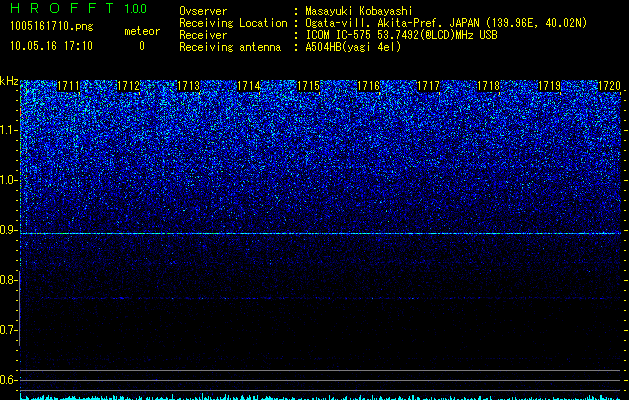Click the cyan signal level graph at the bottom
Image resolution: width=629 pixels, height=400 pixels.
[x=321, y=397]
